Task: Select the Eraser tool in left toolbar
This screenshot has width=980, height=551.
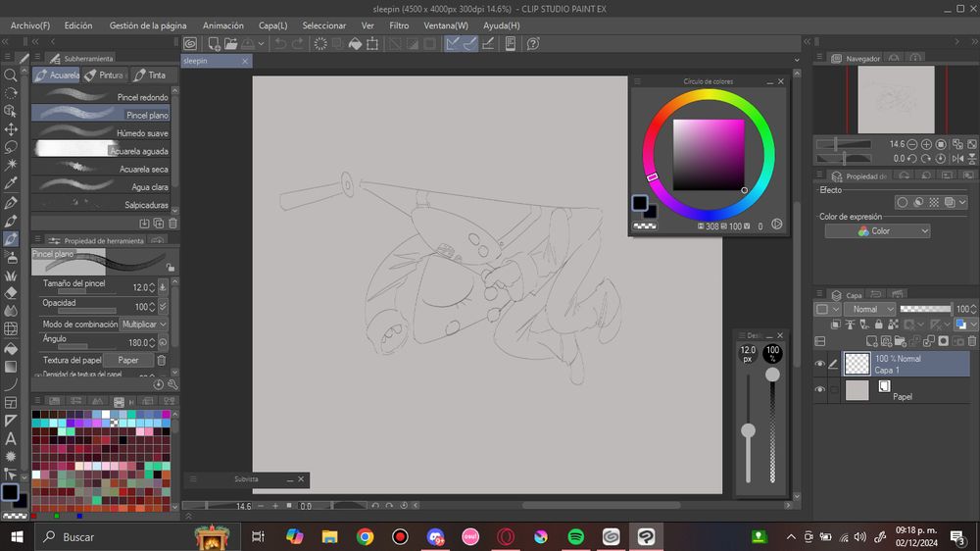Action: pyautogui.click(x=11, y=292)
